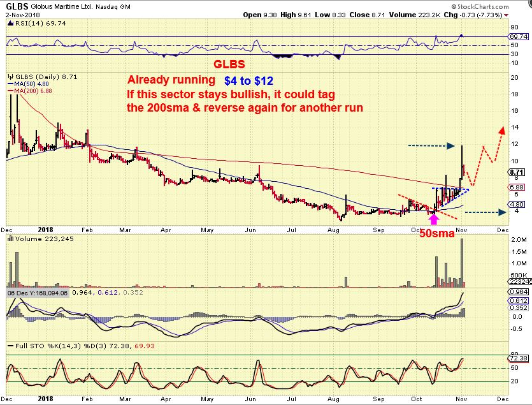Click the red 50sma annotation text
Screen dimensions: 532x405
(437, 233)
